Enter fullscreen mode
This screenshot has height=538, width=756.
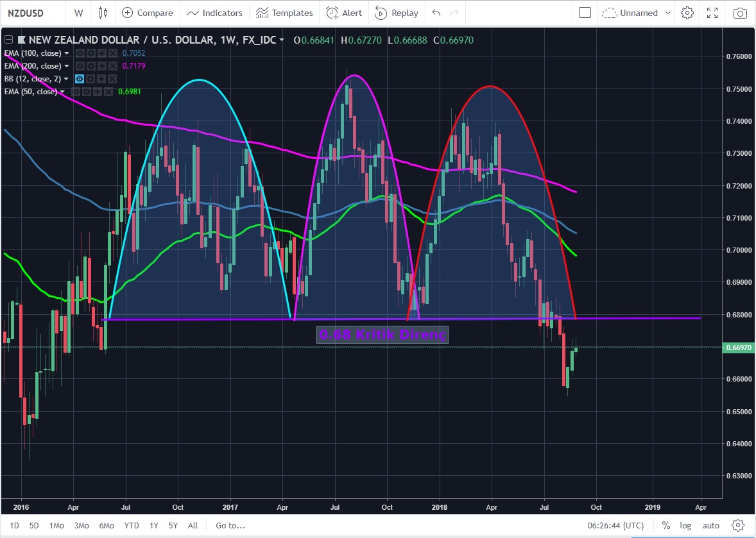coord(712,13)
